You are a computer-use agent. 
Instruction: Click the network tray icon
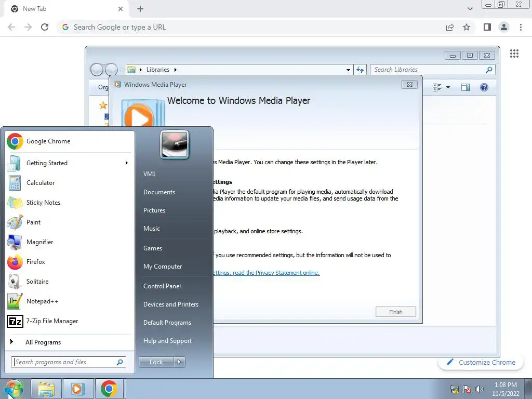coord(455,389)
